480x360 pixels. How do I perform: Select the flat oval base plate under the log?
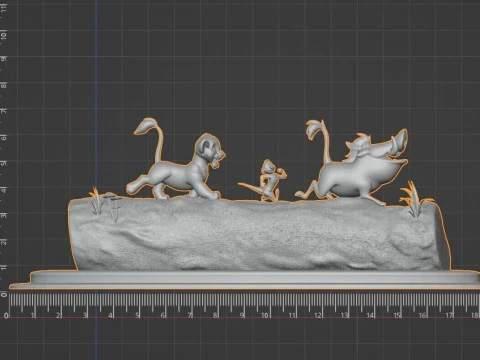point(245,279)
